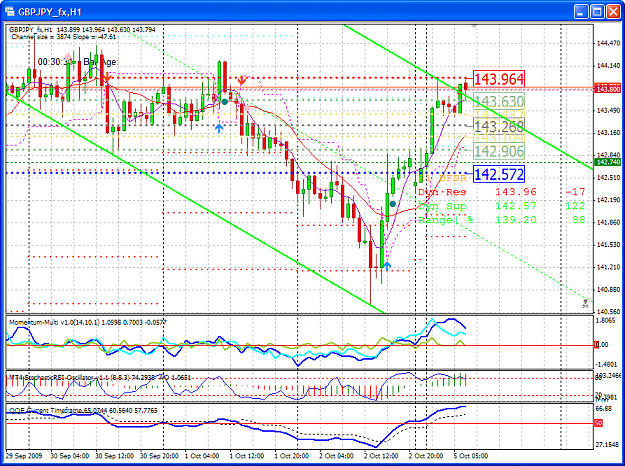The width and height of the screenshot is (625, 466).
Task: Click the Channel size = 3874 Slope text
Action: pyautogui.click(x=64, y=37)
